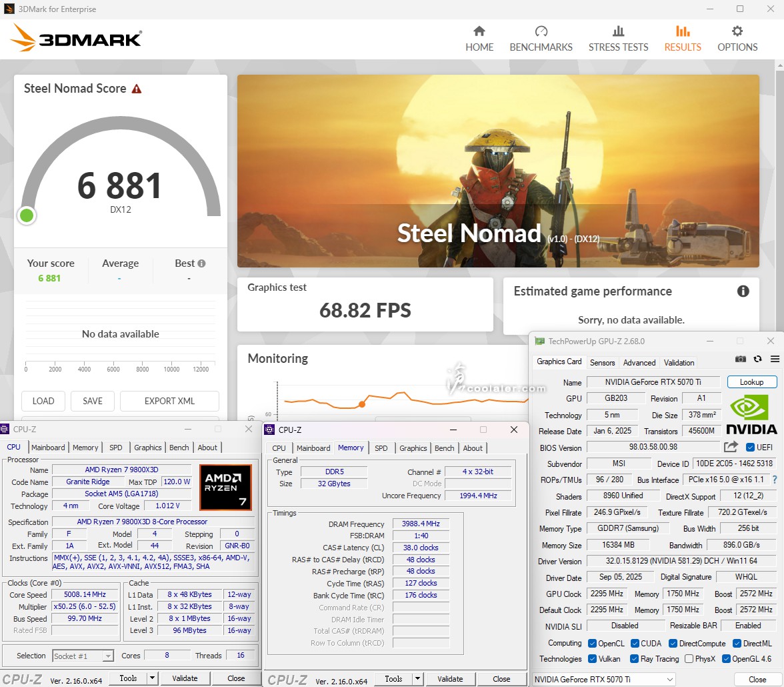
Task: Open the SPD tab in CPU-Z Memory window
Action: pyautogui.click(x=381, y=448)
